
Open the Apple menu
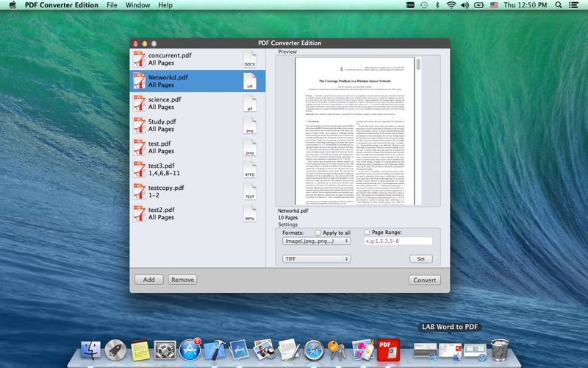[x=12, y=5]
